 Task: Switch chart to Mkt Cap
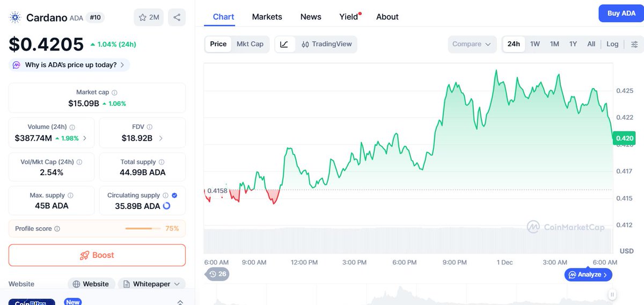coord(250,44)
